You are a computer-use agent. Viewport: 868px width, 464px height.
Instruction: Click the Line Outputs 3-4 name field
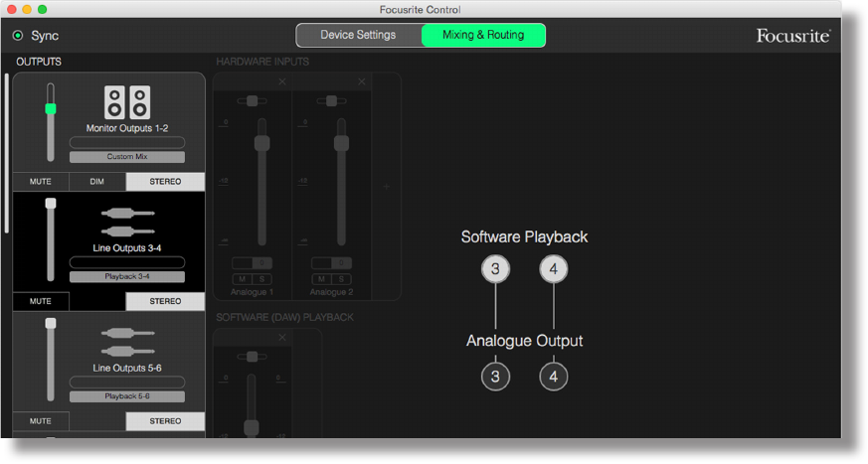tap(127, 262)
